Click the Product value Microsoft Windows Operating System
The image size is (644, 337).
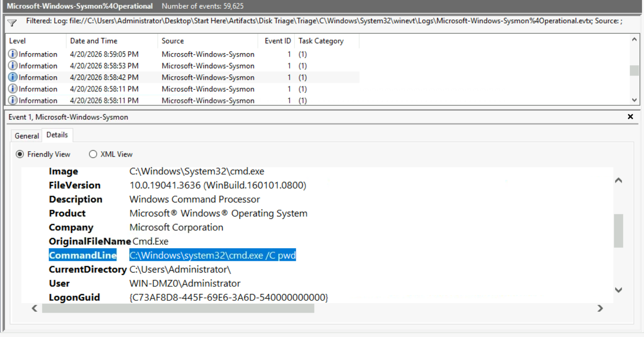click(218, 213)
